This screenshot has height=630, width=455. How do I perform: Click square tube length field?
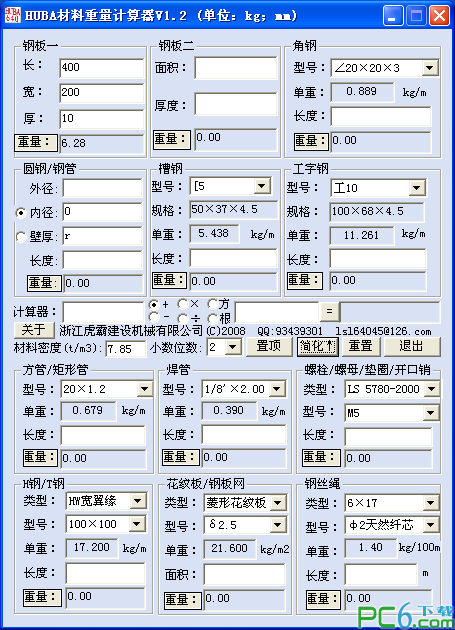pyautogui.click(x=103, y=436)
